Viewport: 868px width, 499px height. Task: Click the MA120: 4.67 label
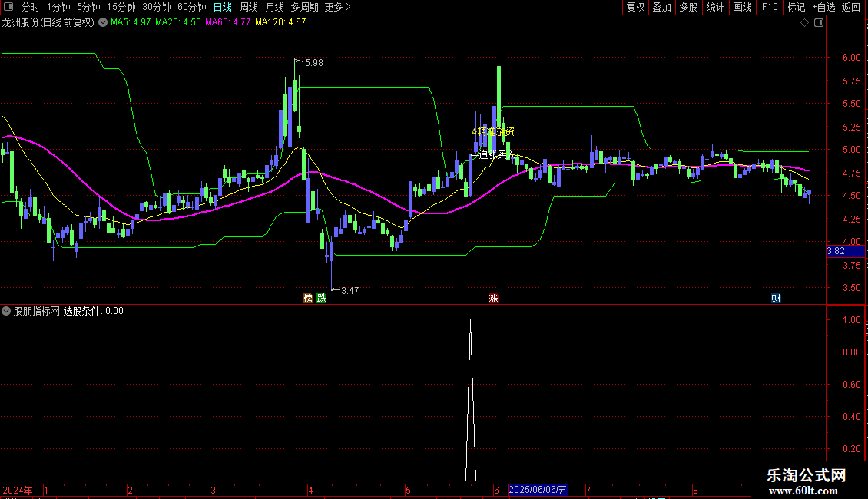click(280, 22)
